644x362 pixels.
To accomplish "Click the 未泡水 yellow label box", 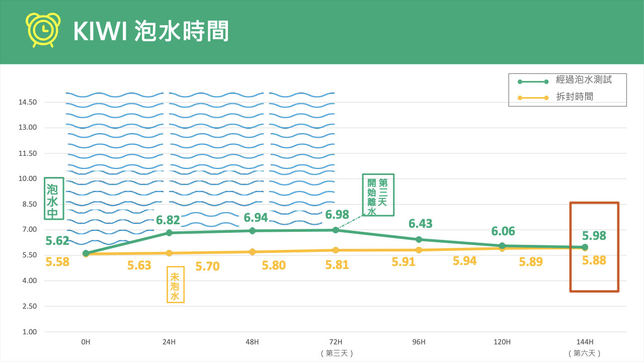I will (x=175, y=285).
